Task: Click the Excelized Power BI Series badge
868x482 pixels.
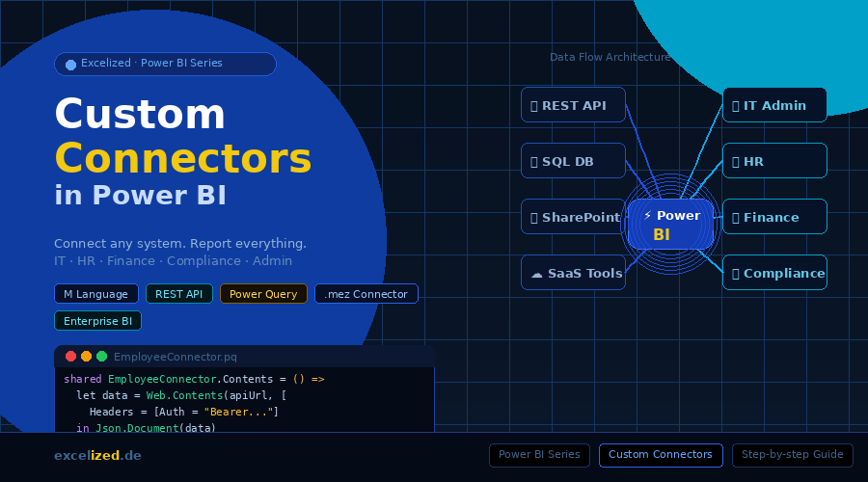Action: point(165,64)
